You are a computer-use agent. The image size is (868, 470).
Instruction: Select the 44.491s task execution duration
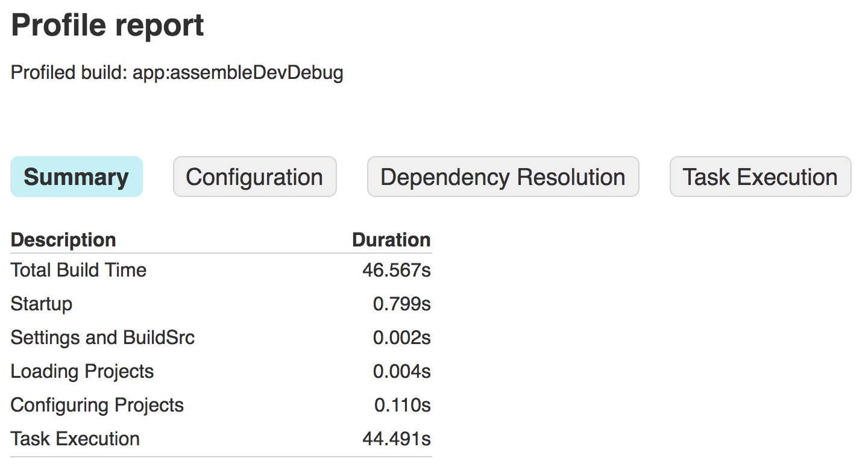(x=396, y=439)
